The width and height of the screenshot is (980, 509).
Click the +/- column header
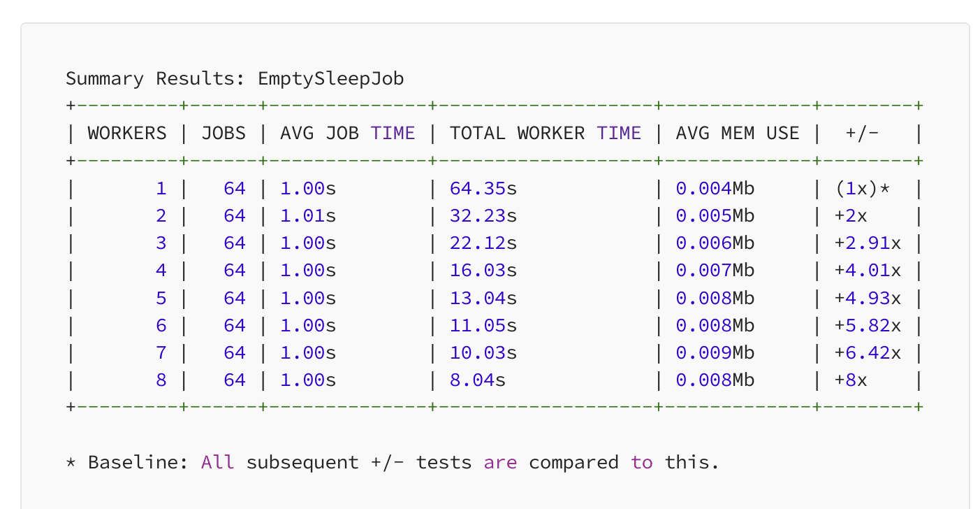click(x=863, y=133)
